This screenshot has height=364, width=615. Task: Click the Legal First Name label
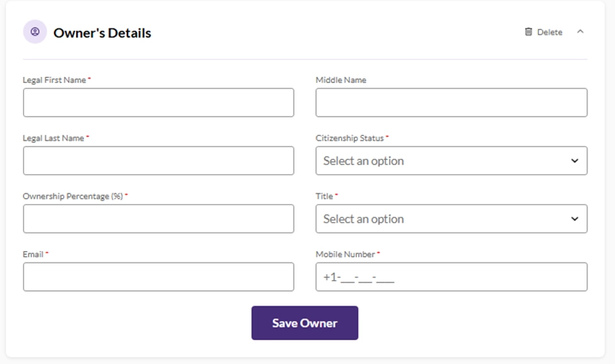(x=54, y=80)
